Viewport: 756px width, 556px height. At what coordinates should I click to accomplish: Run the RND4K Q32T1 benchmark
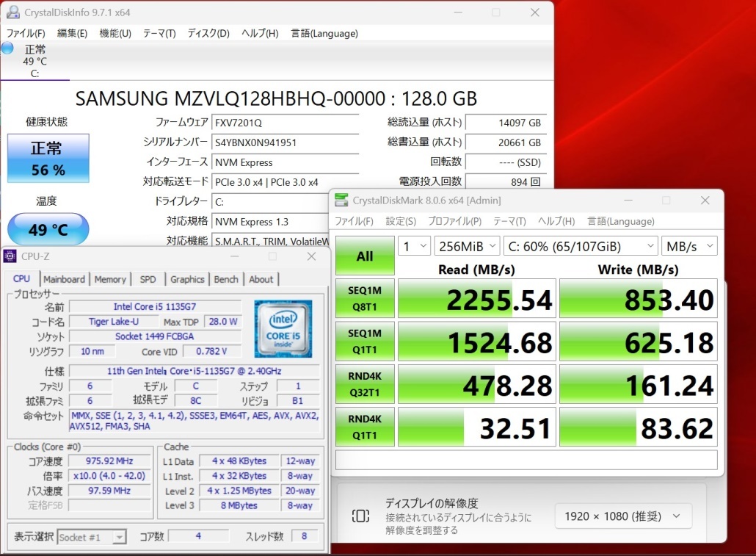365,384
